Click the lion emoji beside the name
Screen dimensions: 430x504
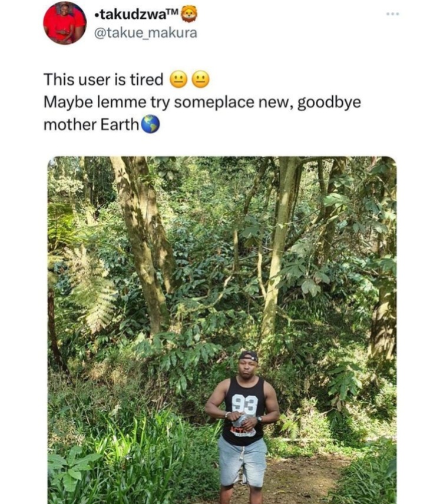click(x=189, y=15)
